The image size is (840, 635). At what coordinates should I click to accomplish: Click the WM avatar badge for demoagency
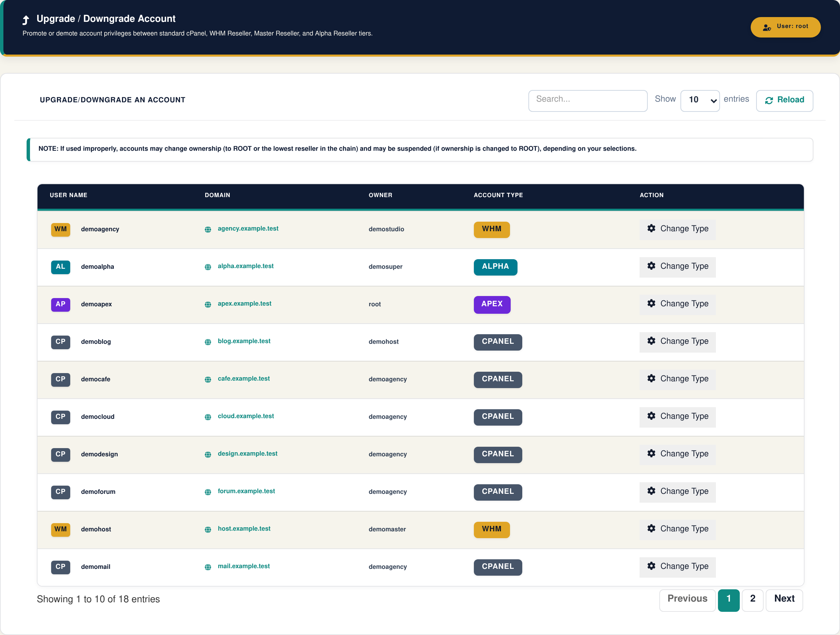[60, 230]
